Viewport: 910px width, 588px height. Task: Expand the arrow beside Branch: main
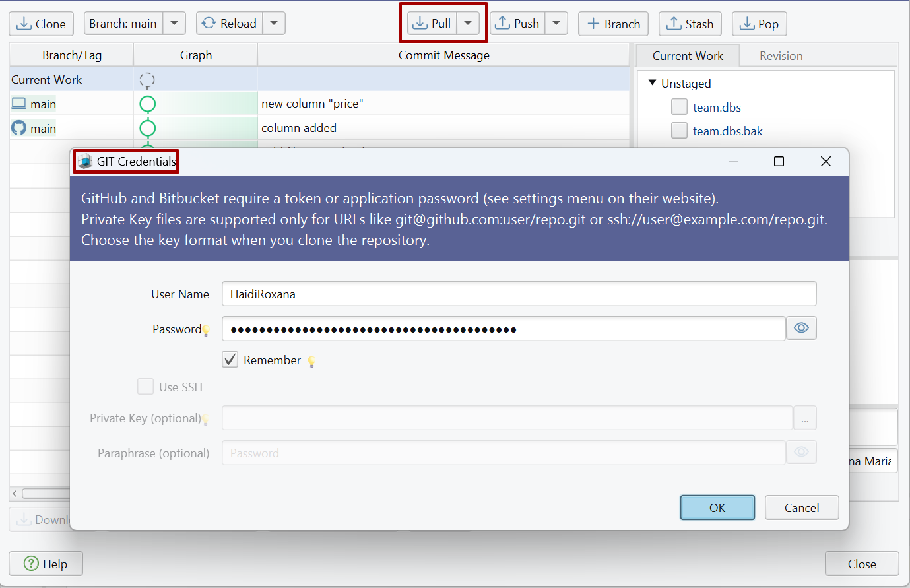pyautogui.click(x=174, y=24)
